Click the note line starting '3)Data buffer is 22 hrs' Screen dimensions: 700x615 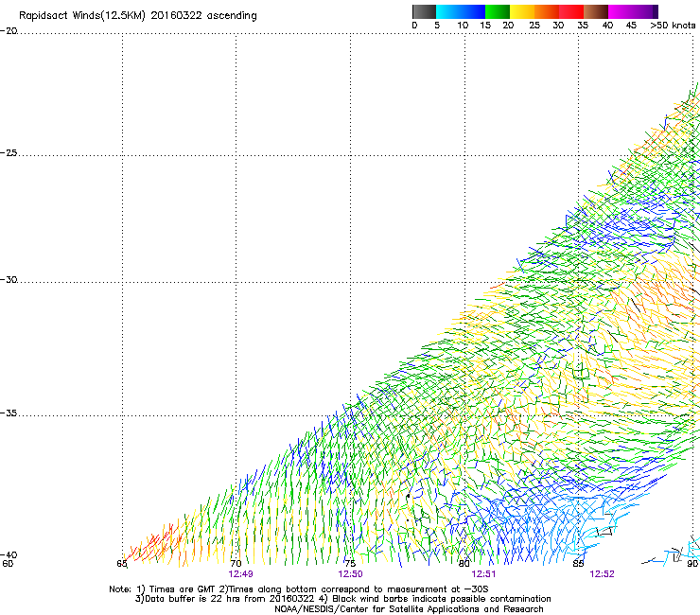point(343,599)
